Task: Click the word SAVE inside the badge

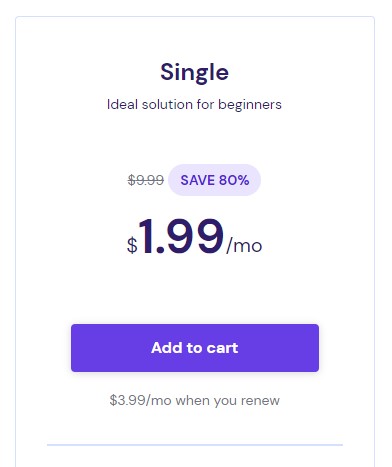Action: [x=198, y=180]
